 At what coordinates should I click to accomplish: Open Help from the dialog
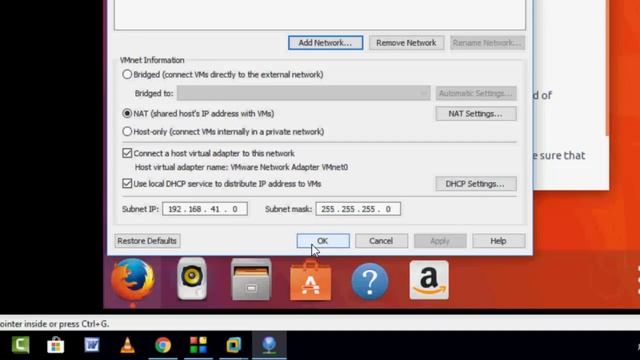(x=498, y=241)
